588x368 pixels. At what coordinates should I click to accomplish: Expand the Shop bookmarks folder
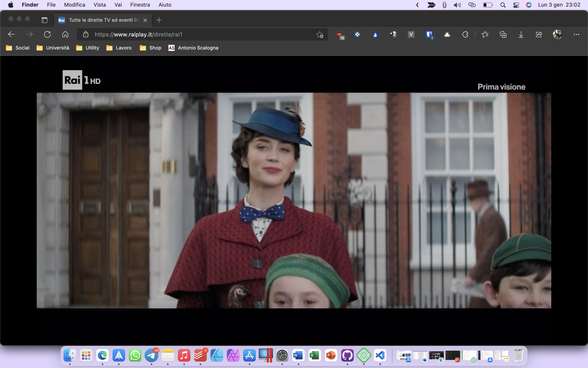point(151,48)
